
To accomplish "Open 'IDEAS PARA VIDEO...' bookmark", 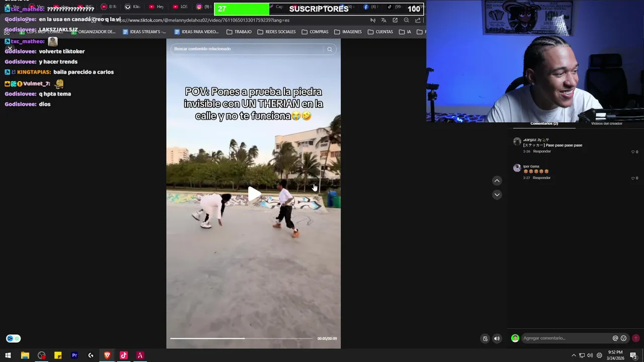I will [x=196, y=32].
